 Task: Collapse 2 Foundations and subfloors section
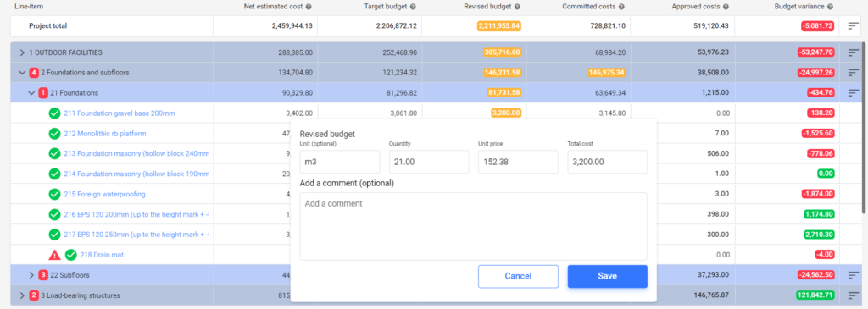(22, 73)
